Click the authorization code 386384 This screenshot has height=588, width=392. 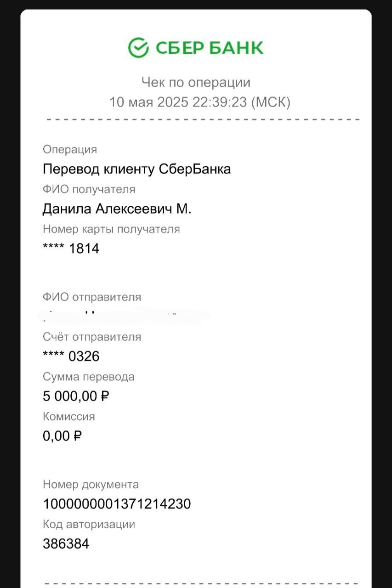point(66,544)
